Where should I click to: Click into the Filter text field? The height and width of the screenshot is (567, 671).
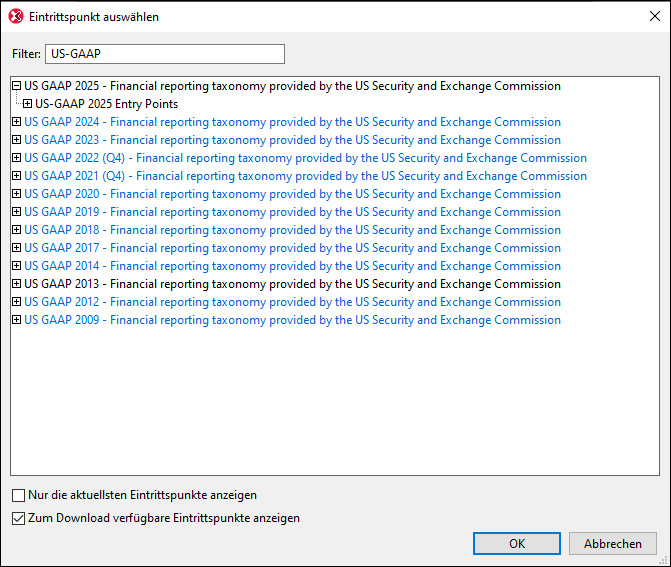(165, 54)
